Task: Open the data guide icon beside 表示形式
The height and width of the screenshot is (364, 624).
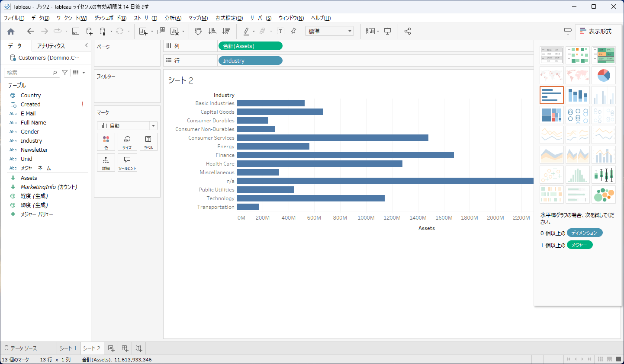Action: tap(568, 31)
